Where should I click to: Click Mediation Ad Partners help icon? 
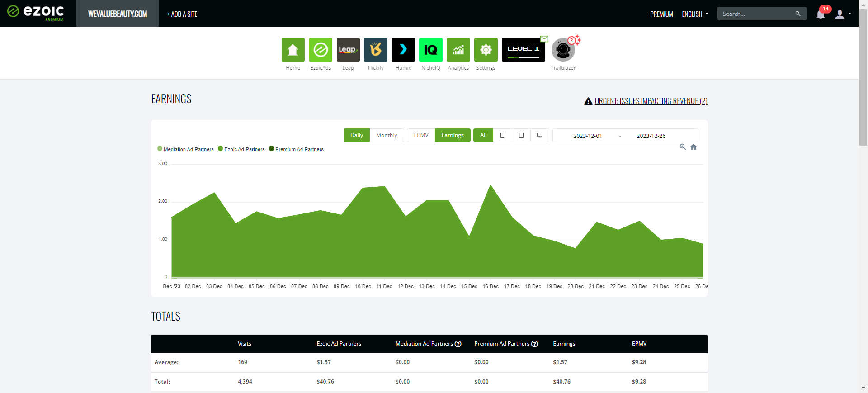click(x=458, y=344)
